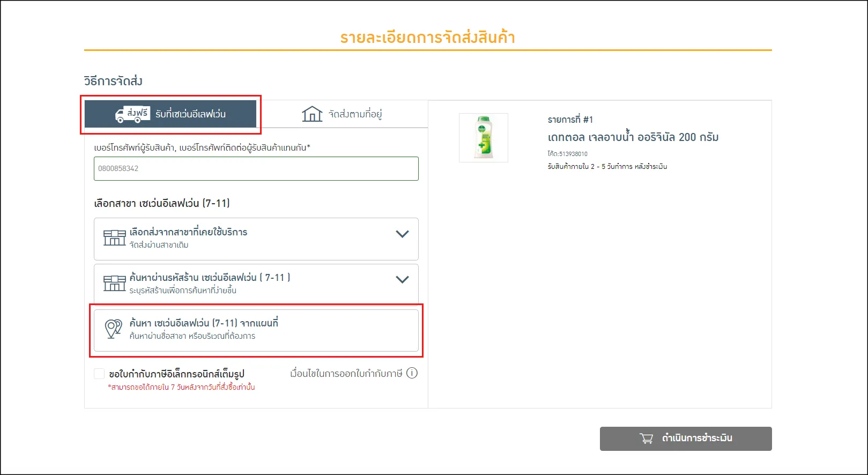The image size is (868, 475).
Task: Click the recipient phone number field
Action: [x=256, y=168]
